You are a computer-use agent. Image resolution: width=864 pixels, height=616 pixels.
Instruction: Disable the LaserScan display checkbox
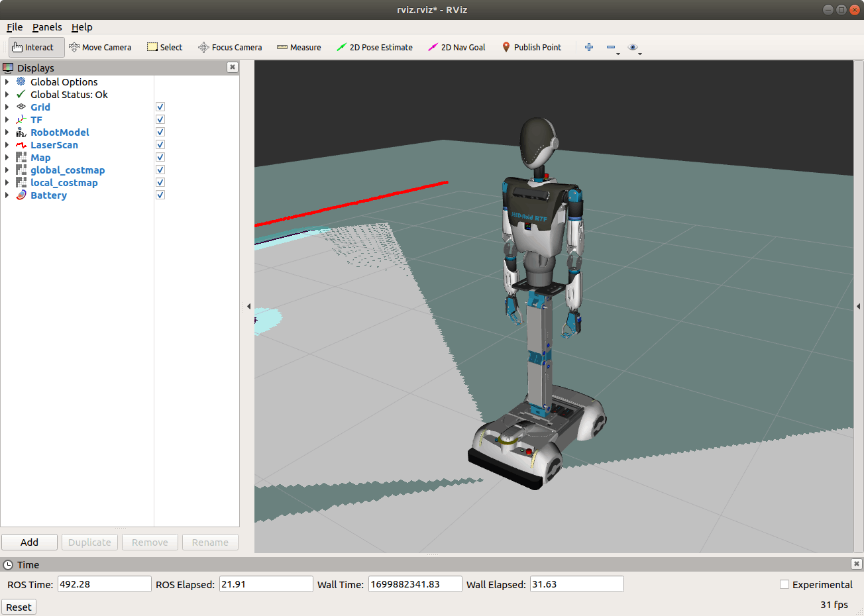(160, 145)
